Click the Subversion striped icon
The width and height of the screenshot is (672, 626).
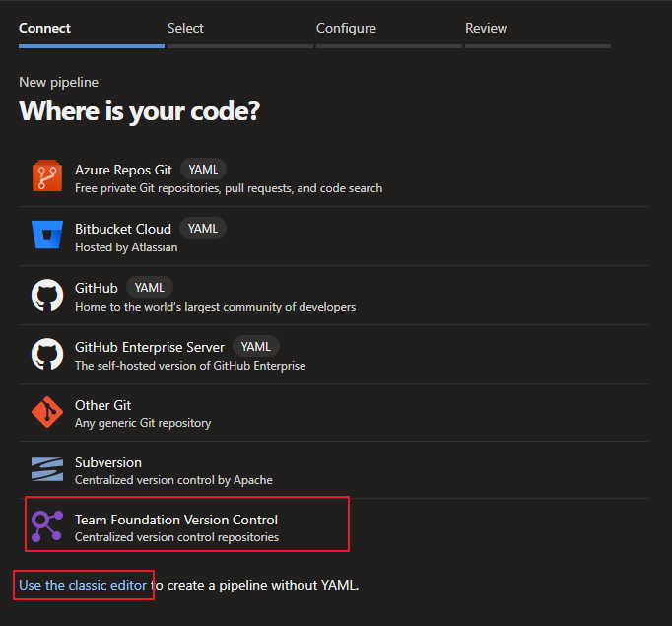[47, 469]
